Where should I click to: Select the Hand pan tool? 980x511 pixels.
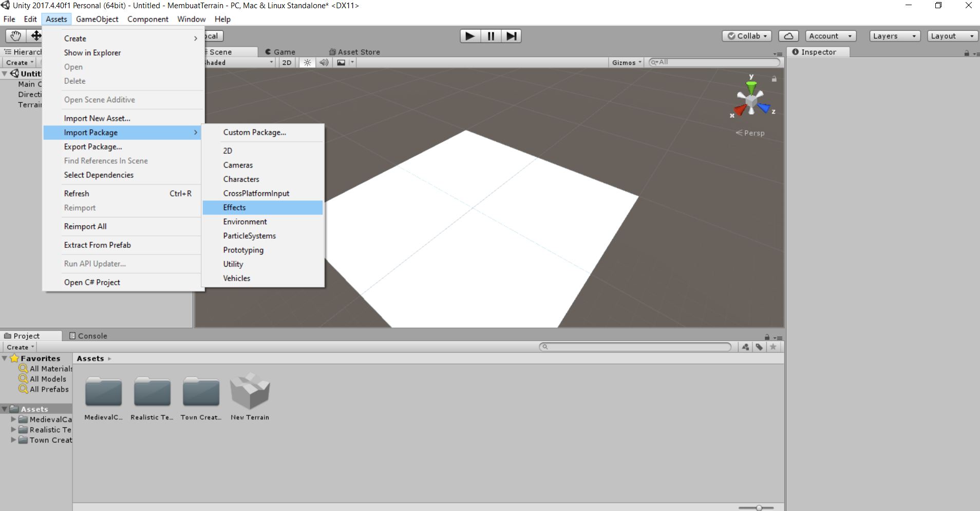click(x=15, y=35)
